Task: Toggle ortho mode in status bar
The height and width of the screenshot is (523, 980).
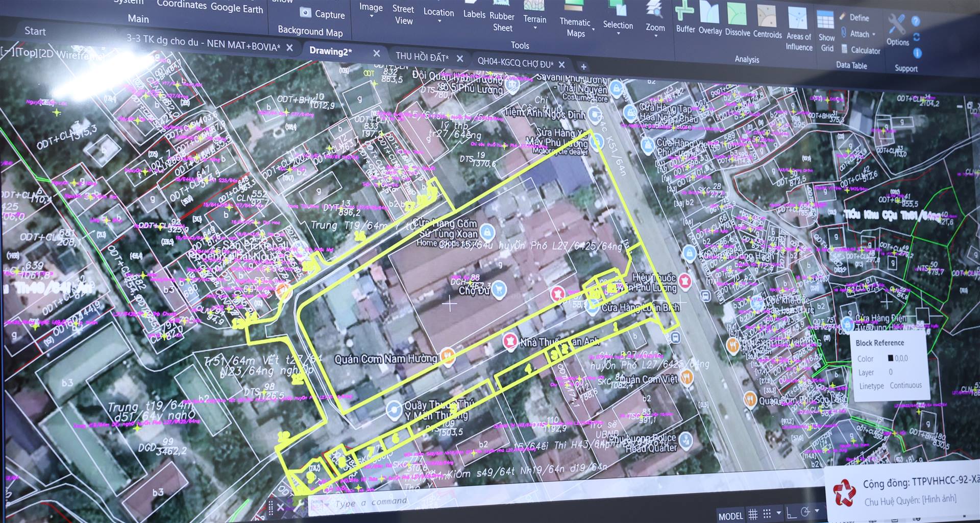Action: pos(792,512)
